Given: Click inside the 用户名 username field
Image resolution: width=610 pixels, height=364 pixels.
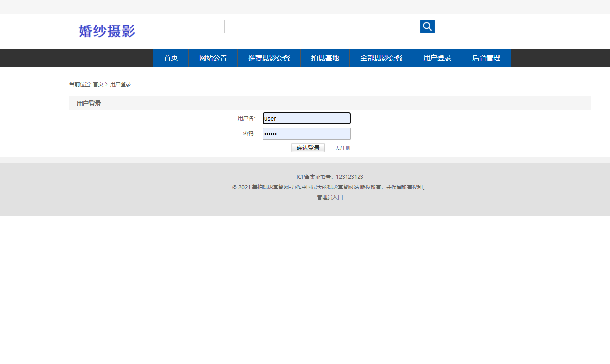Looking at the screenshot, I should tap(306, 118).
